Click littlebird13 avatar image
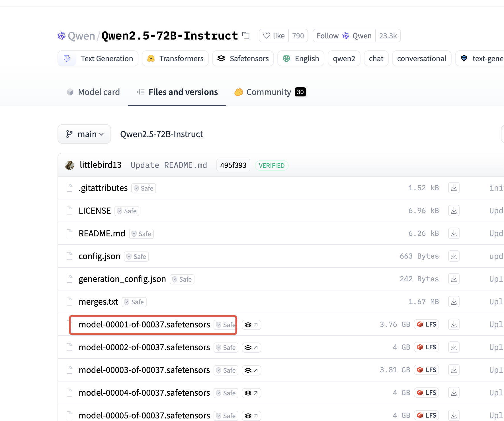Image resolution: width=504 pixels, height=421 pixels. 69,165
